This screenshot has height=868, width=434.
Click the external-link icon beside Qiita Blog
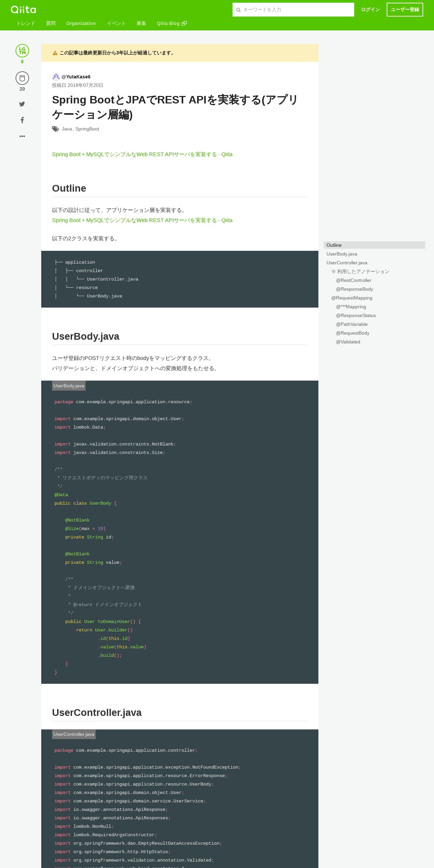pyautogui.click(x=184, y=23)
